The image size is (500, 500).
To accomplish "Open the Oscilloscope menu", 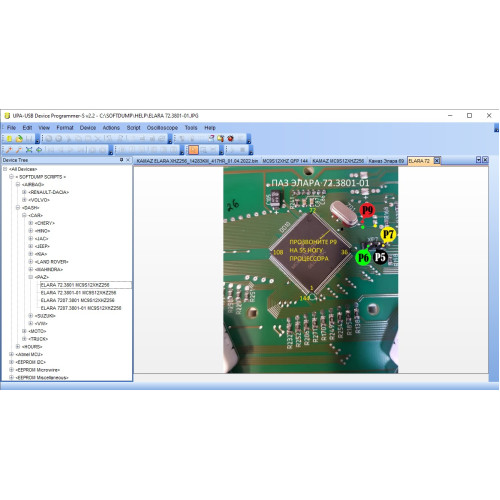I will click(x=162, y=128).
